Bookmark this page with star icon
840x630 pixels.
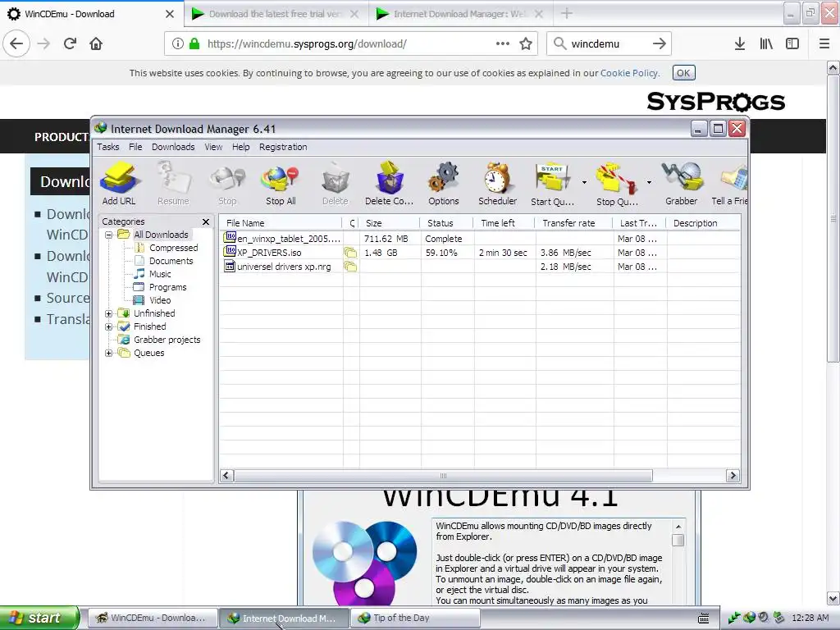[526, 44]
